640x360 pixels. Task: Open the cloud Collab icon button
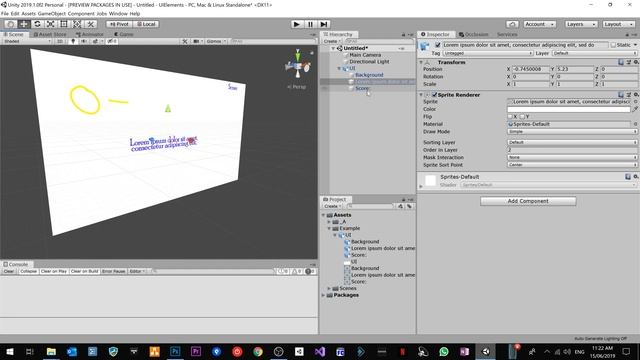click(x=512, y=24)
